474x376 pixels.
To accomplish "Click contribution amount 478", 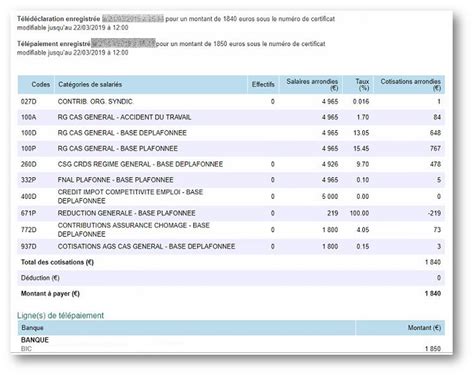I will coord(435,164).
